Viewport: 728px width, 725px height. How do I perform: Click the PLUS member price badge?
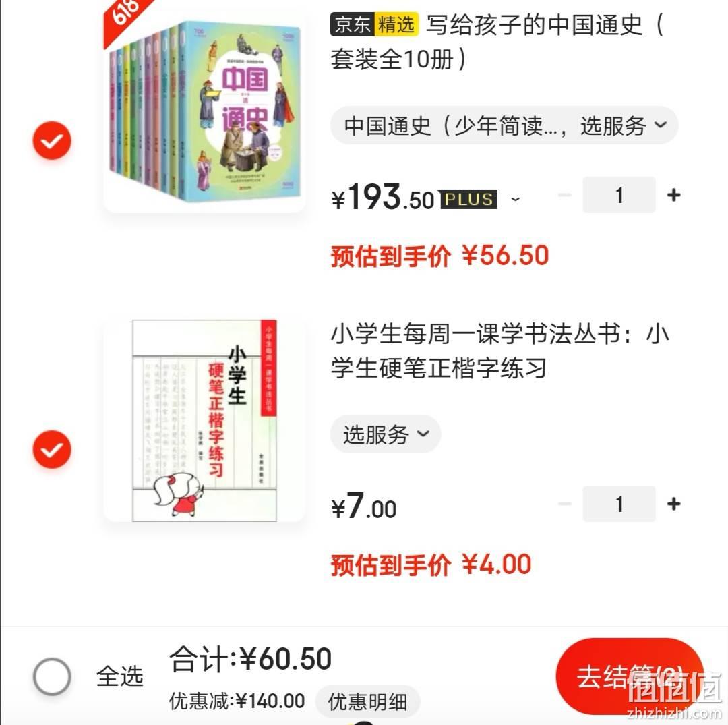click(x=468, y=199)
